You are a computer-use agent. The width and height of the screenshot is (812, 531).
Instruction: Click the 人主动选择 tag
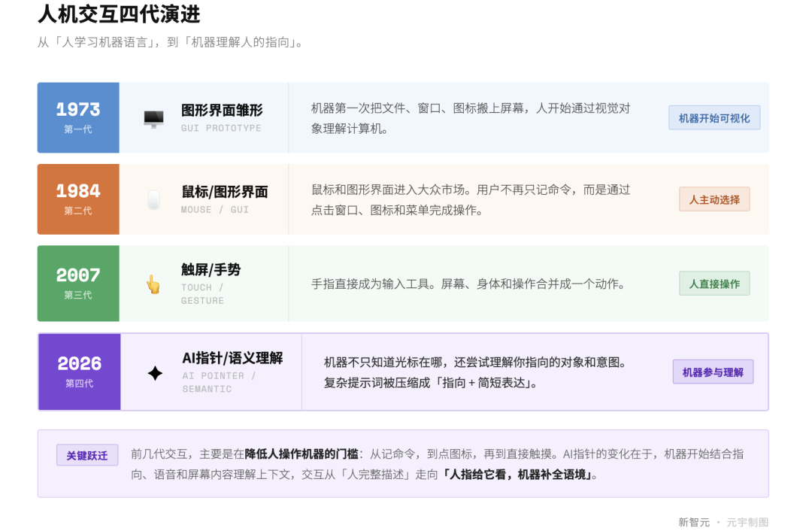pos(714,199)
